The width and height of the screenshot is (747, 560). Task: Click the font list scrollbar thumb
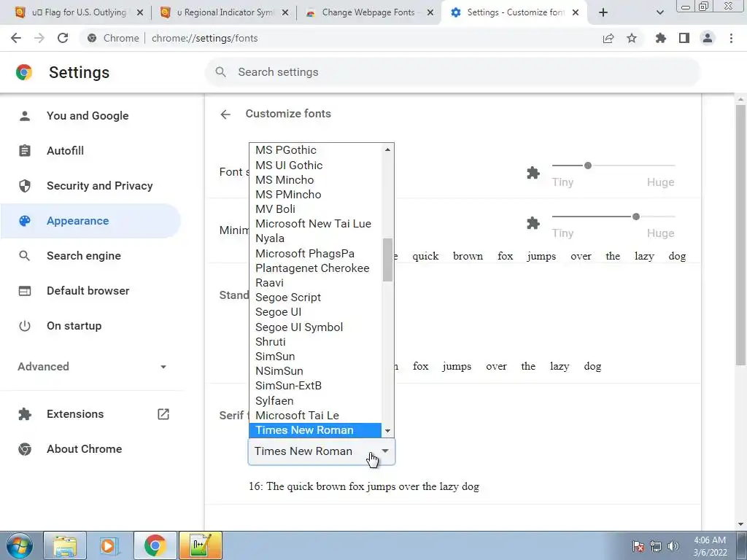point(387,260)
